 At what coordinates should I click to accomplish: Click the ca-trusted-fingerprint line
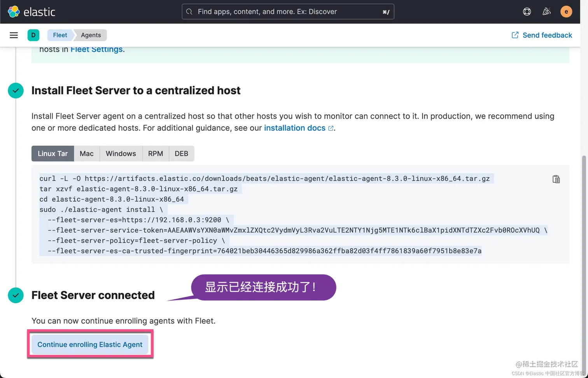point(264,251)
